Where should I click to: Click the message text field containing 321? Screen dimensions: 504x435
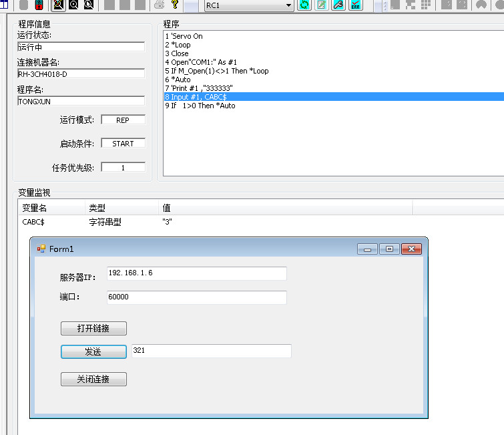pos(211,351)
